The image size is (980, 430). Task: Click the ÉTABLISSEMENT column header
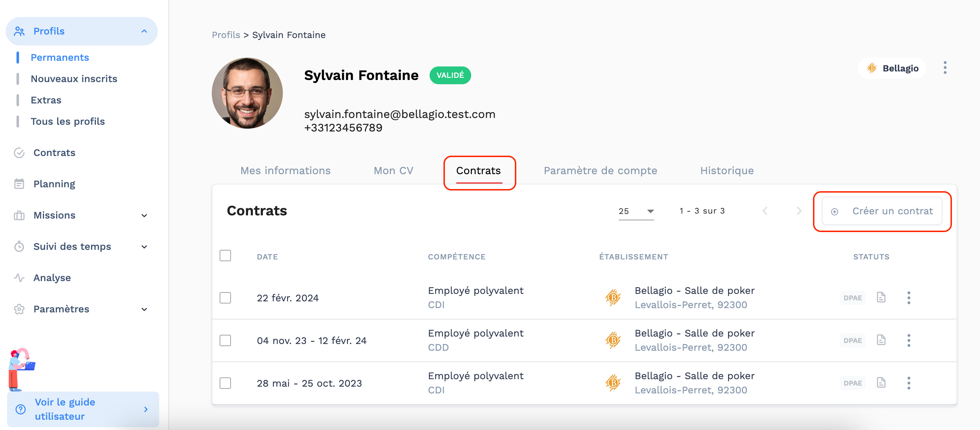click(634, 257)
